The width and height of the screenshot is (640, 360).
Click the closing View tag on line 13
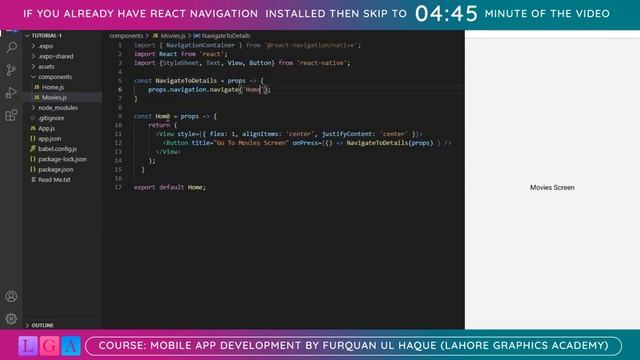(x=168, y=152)
